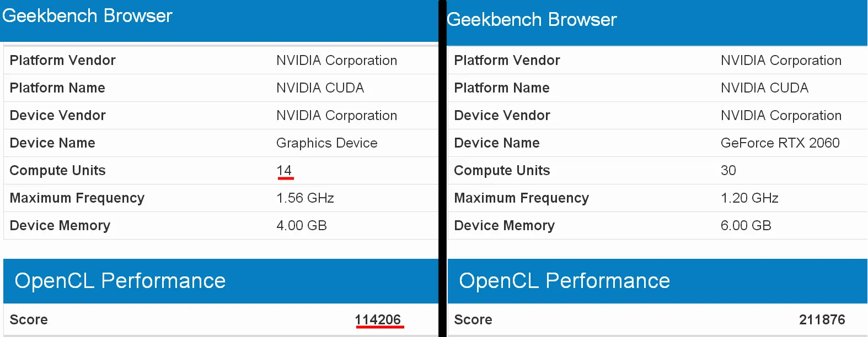Image resolution: width=868 pixels, height=337 pixels.
Task: Click the RTX 2060 score 211876
Action: point(822,319)
